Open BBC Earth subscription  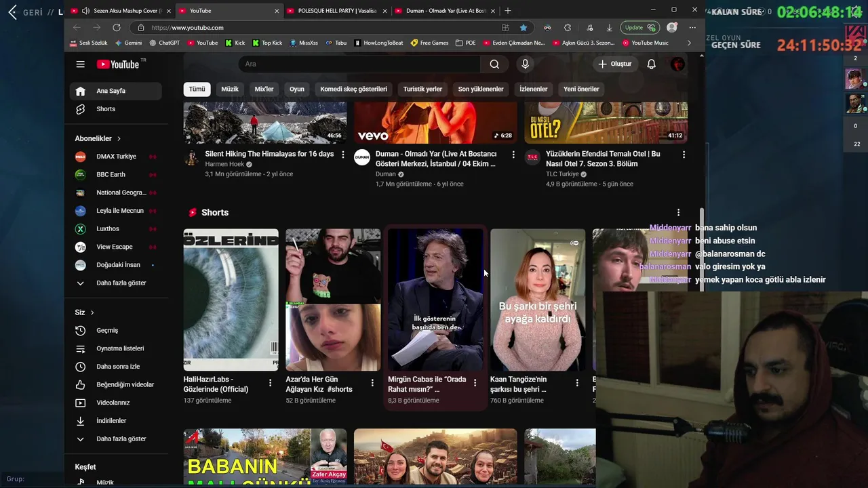(115, 174)
